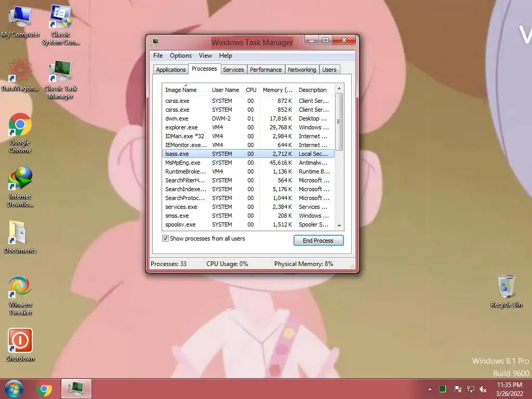The height and width of the screenshot is (399, 532).
Task: Launch Google Chrome from the desktop
Action: (20, 132)
